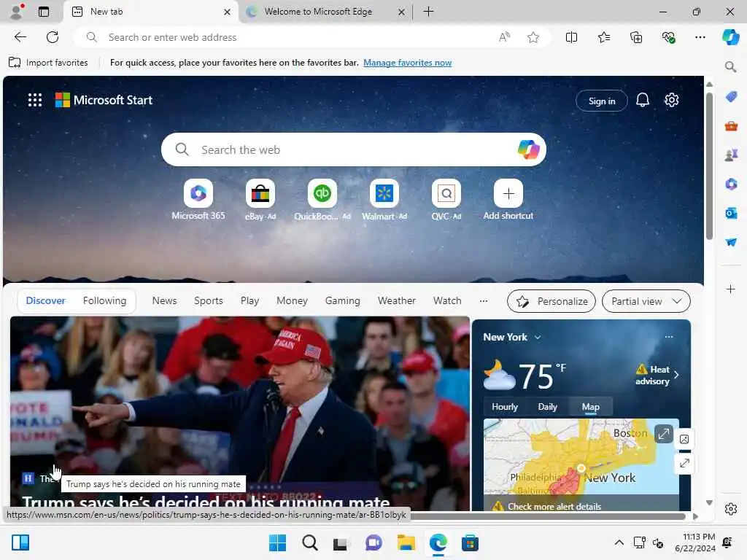Open the tab actions menu icon

pyautogui.click(x=44, y=12)
